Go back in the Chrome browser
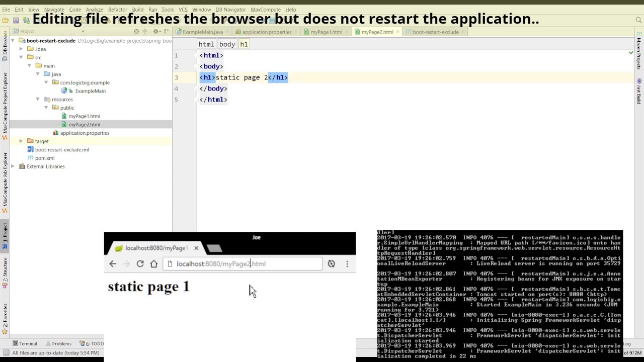This screenshot has width=644, height=362. (113, 264)
